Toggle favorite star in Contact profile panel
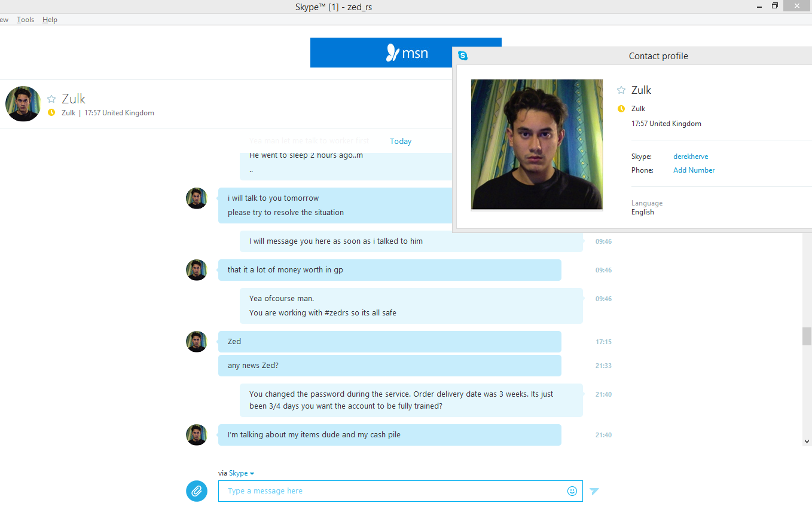Screen dimensions: 812x509 point(621,90)
